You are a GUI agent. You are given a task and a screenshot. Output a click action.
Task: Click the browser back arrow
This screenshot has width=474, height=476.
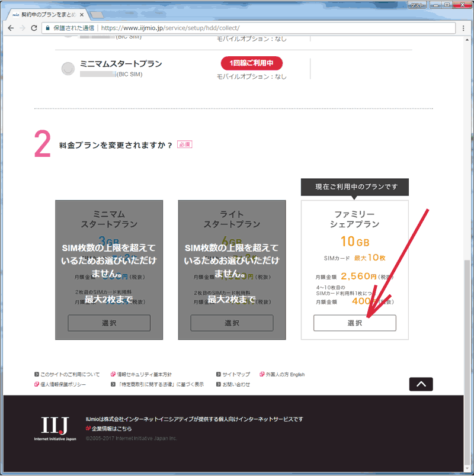[11, 28]
